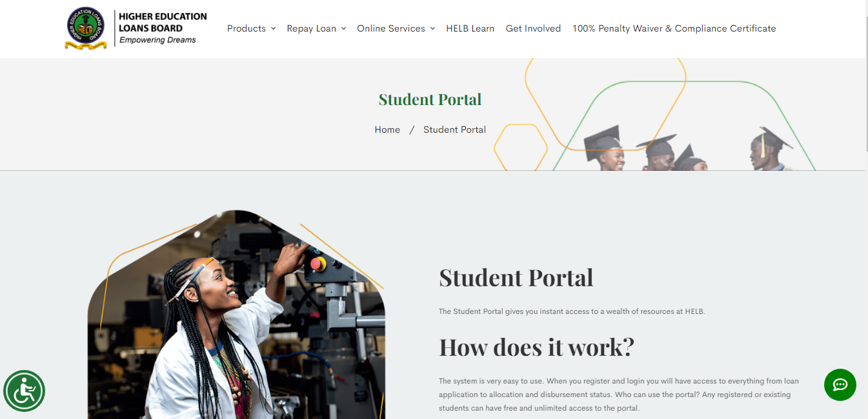Expand the Repay Loan chevron
This screenshot has height=419, width=868.
[343, 28]
